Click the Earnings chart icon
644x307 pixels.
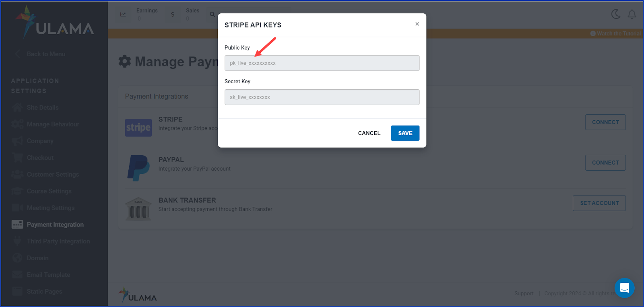(x=123, y=14)
